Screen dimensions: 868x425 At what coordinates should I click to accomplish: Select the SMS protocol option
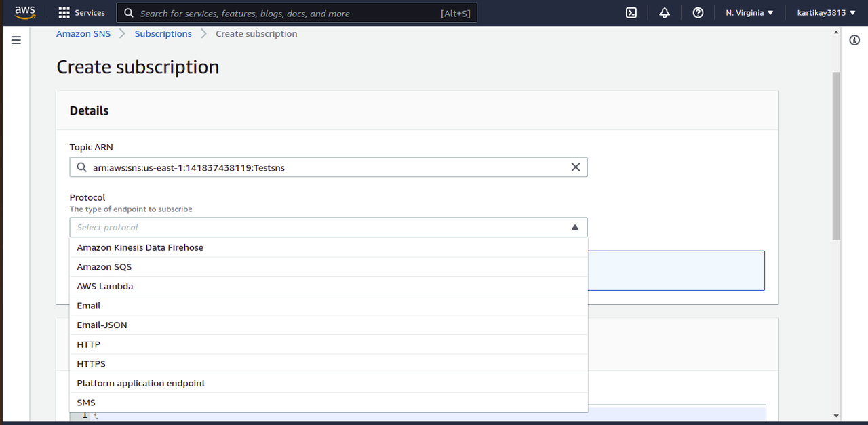tap(328, 403)
